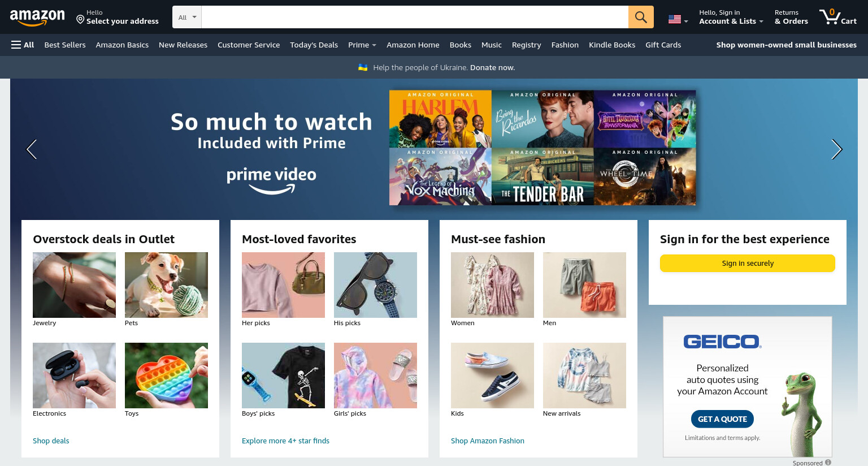Click Sign in securely button
868x466 pixels.
pos(748,263)
